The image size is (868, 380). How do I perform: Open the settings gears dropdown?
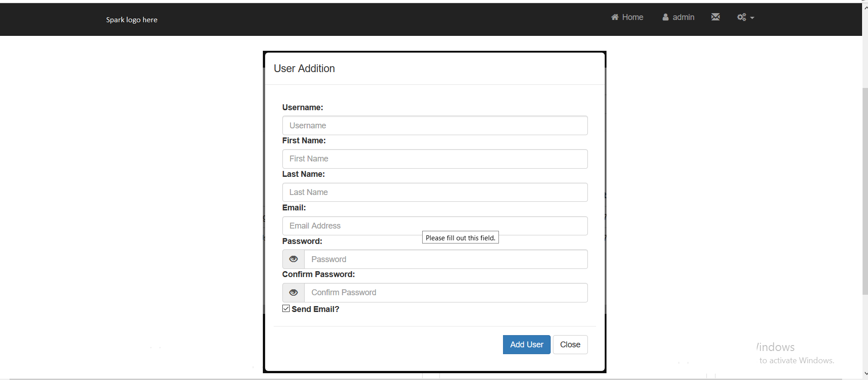click(745, 17)
